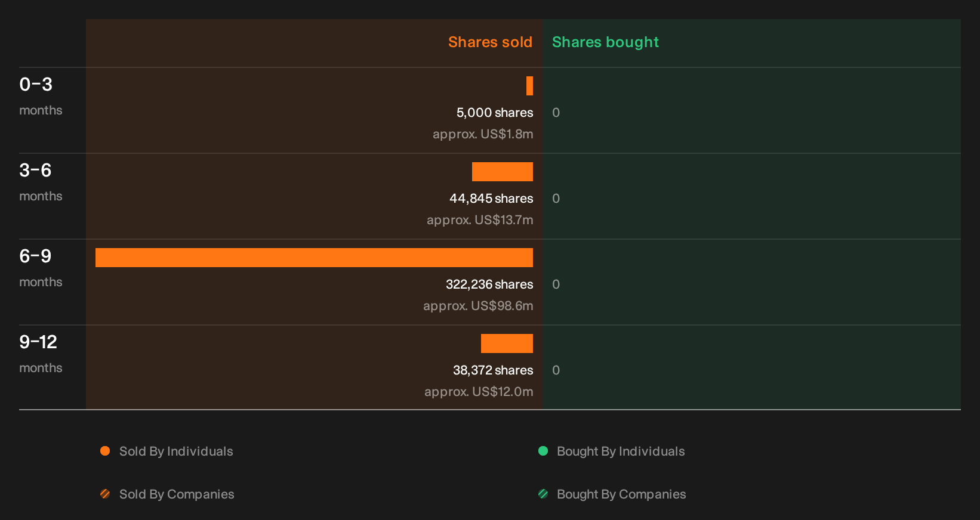Click the bought 0 in 9-12 months row
This screenshot has width=980, height=520.
click(556, 370)
